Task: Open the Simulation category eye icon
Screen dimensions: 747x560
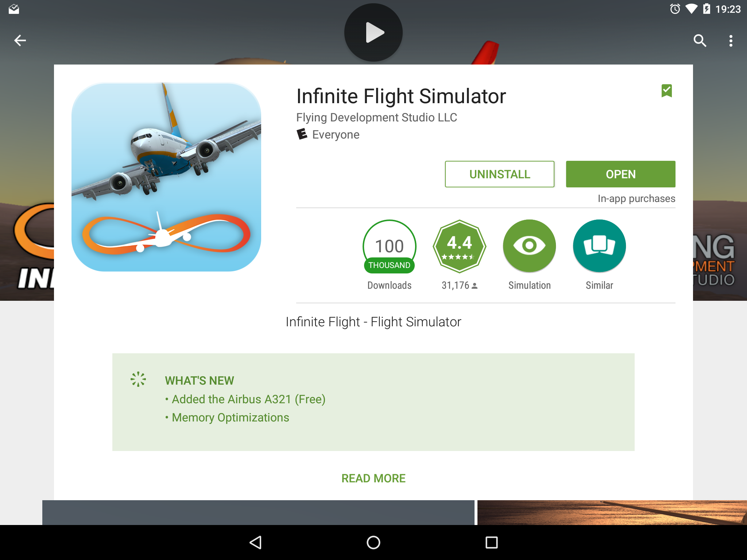Action: (x=529, y=246)
